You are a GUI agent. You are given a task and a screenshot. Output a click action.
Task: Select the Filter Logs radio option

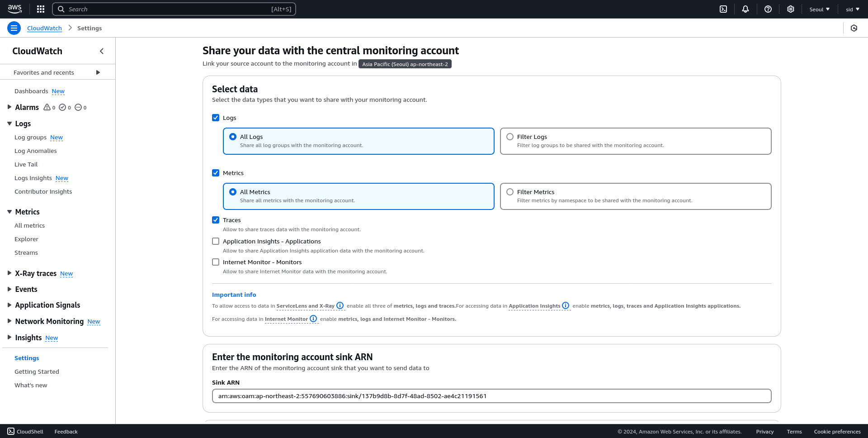pos(510,137)
